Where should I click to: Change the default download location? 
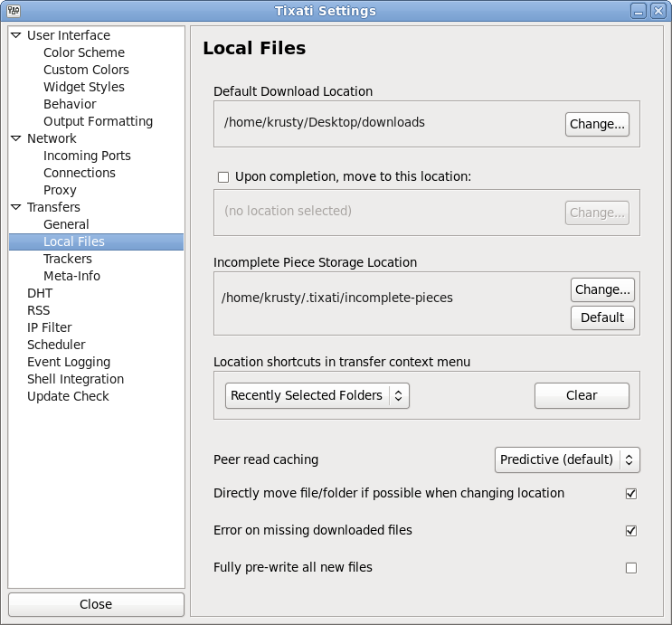click(597, 124)
